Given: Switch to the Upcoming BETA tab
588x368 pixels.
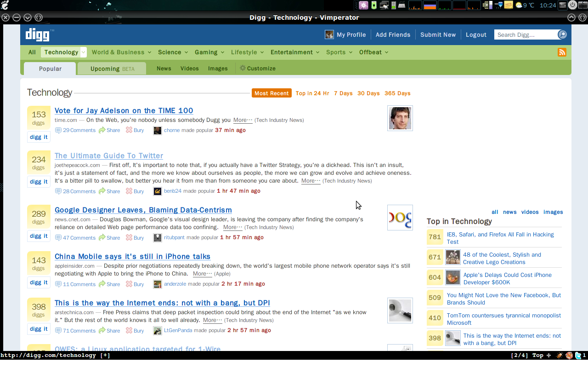Looking at the screenshot, I should [x=112, y=69].
